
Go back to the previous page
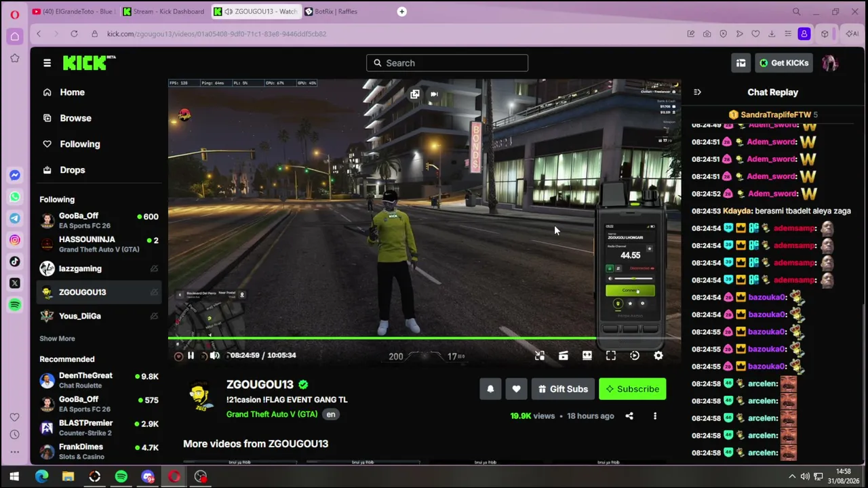coord(39,34)
